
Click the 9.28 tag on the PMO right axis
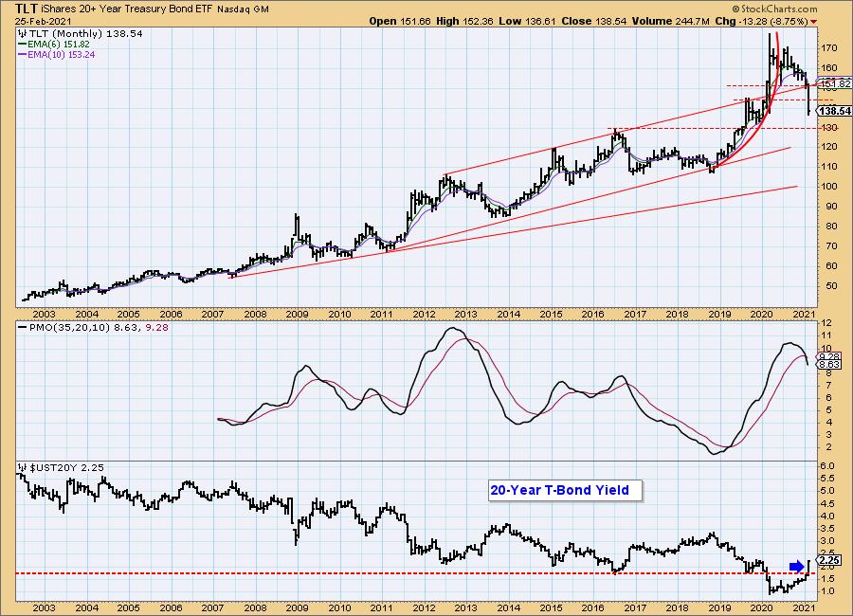point(829,356)
